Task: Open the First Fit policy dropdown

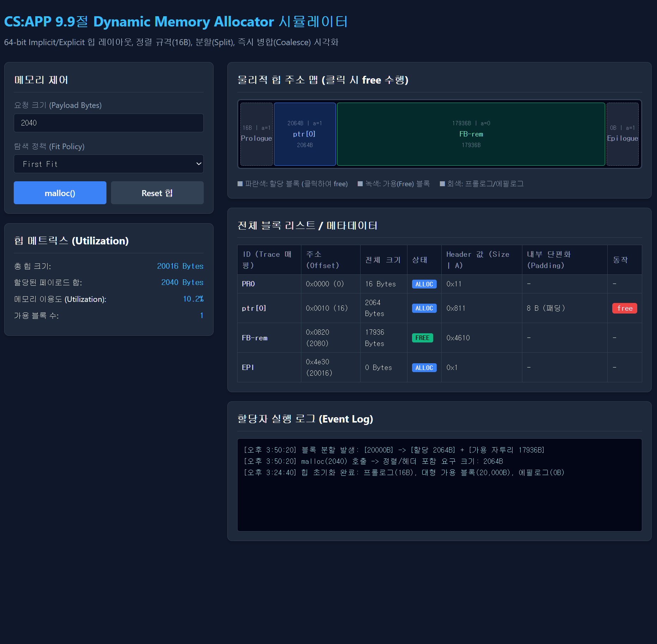Action: 109,164
